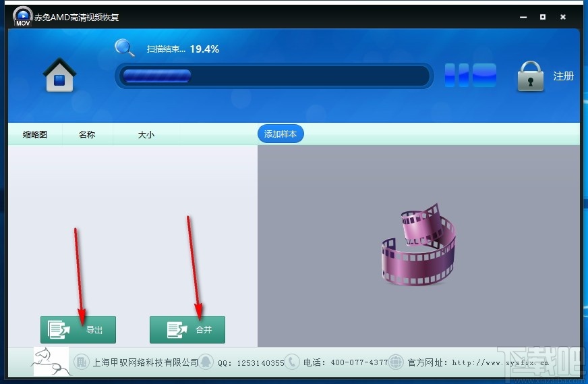
Task: Click the 缩略图 column header
Action: click(35, 134)
